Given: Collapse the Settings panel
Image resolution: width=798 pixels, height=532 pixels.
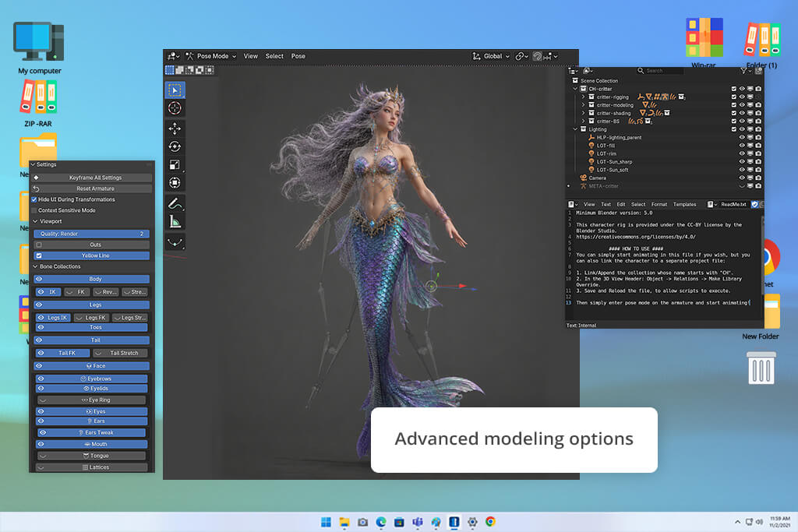Looking at the screenshot, I should (33, 165).
